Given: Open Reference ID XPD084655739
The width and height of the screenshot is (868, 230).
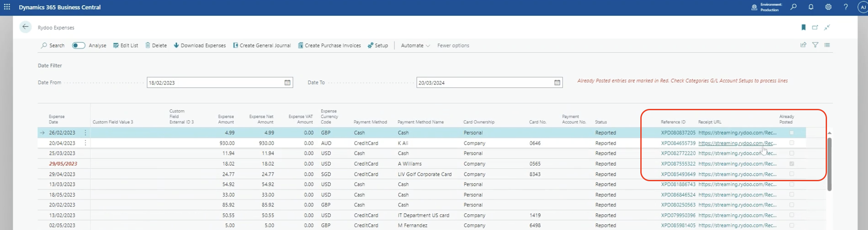Looking at the screenshot, I should (x=678, y=143).
